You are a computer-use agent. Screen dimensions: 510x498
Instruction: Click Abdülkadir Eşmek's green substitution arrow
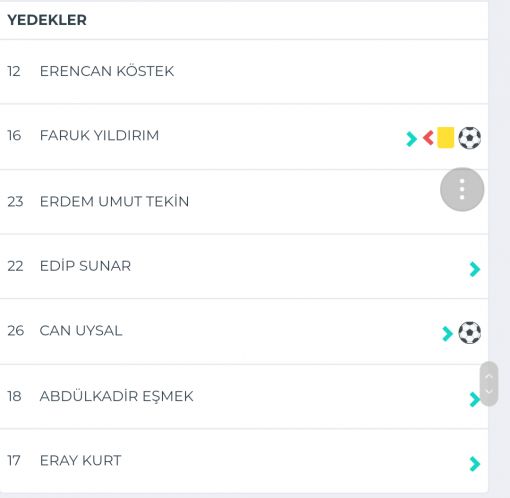pos(474,399)
